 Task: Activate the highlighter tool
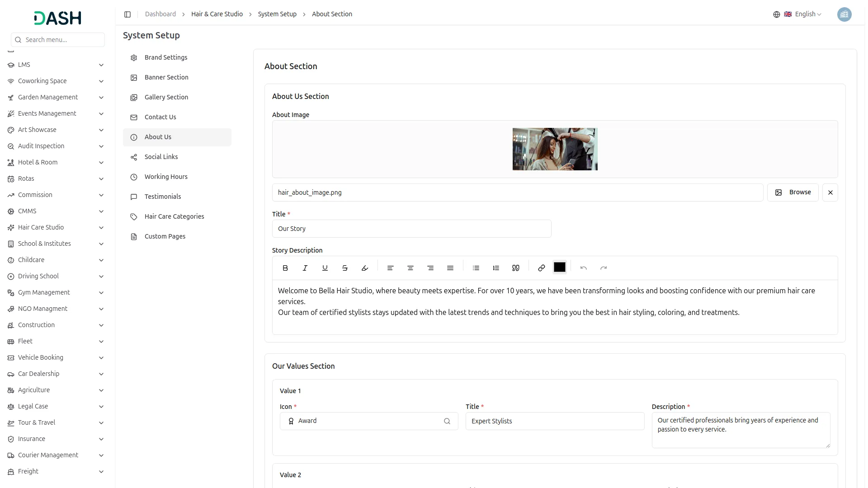click(365, 268)
